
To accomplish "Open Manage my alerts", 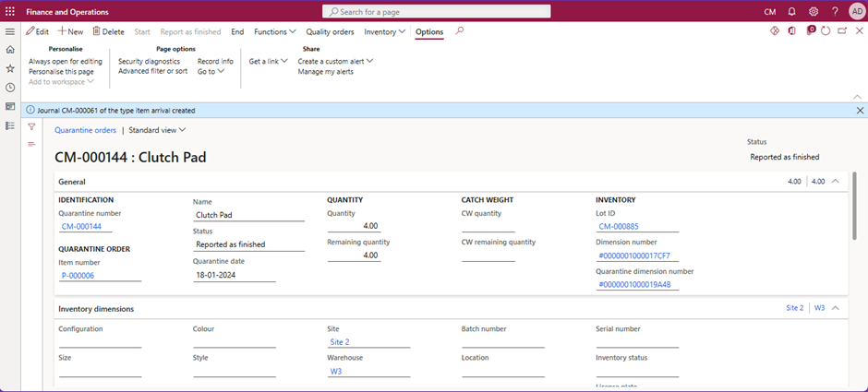I will pyautogui.click(x=325, y=71).
